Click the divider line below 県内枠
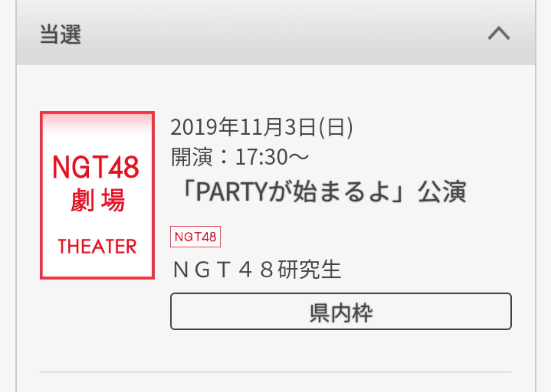The width and height of the screenshot is (551, 392). click(x=275, y=372)
